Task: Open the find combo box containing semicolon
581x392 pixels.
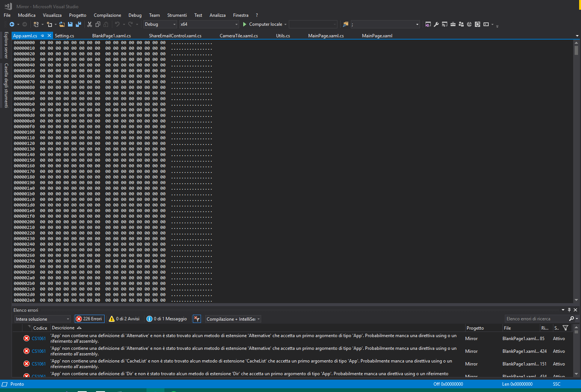Action: click(385, 24)
